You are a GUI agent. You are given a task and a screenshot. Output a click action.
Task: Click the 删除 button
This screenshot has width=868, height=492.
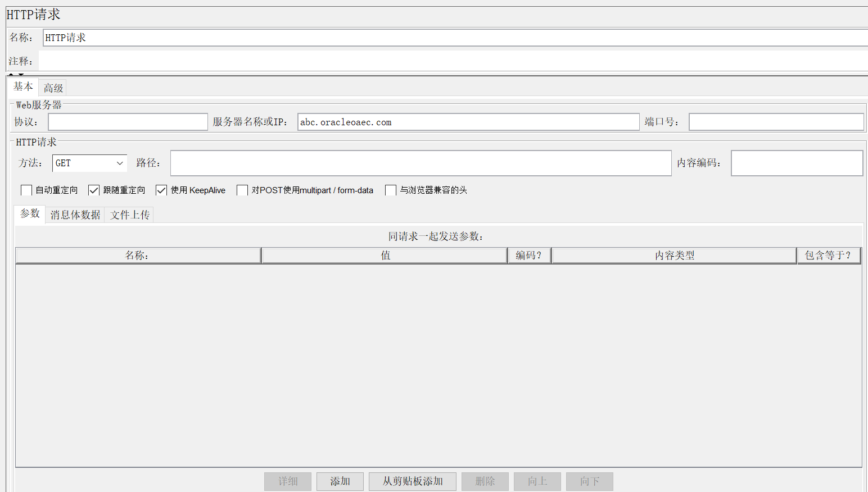tap(485, 481)
